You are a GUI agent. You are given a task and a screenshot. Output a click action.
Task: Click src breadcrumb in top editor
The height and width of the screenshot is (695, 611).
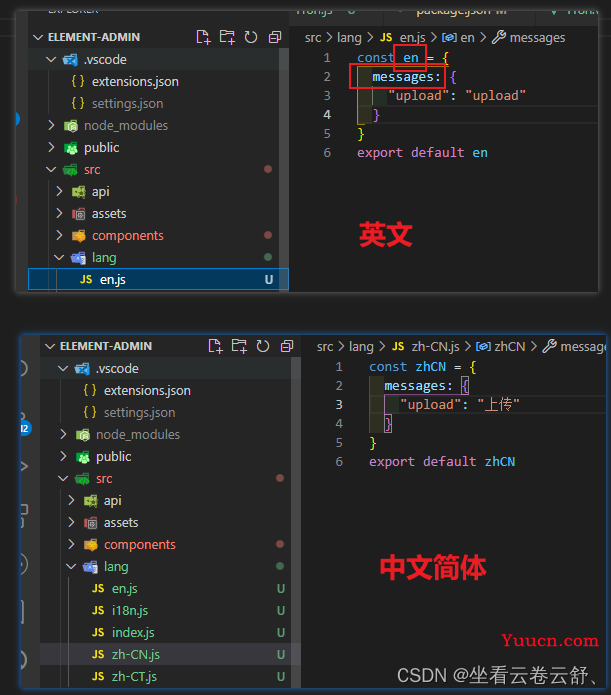313,38
